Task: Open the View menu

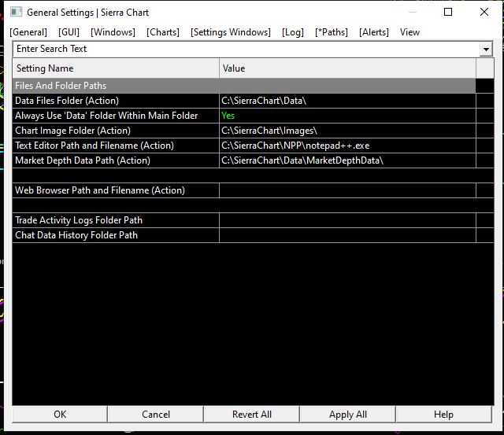Action: click(409, 32)
